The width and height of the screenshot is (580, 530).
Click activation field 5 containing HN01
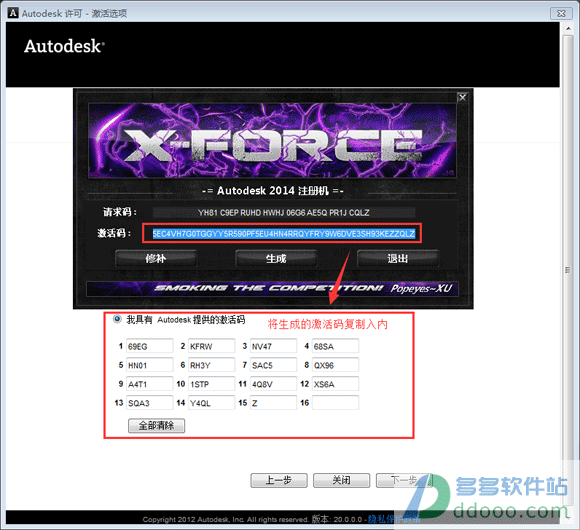click(149, 365)
